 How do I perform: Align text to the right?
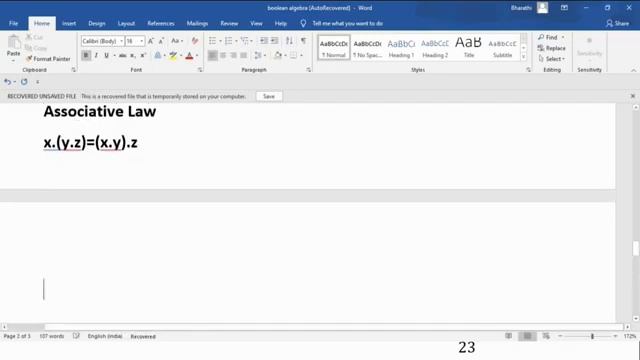pos(233,56)
